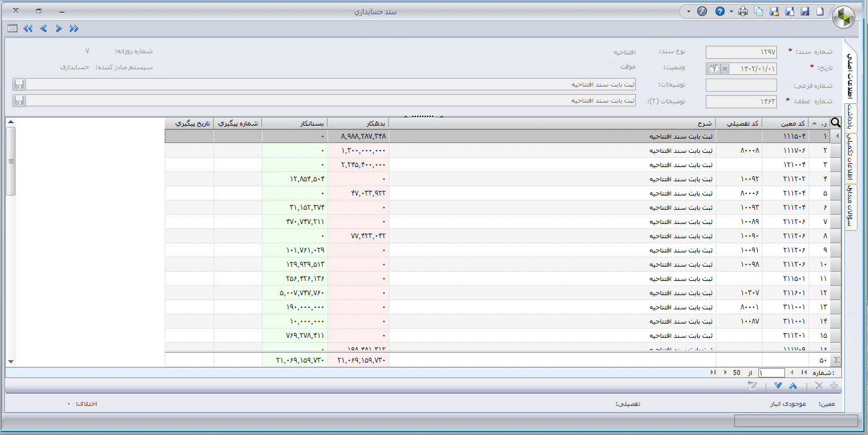868x435 pixels.
Task: Click the printer icon in the top toolbar
Action: (743, 12)
